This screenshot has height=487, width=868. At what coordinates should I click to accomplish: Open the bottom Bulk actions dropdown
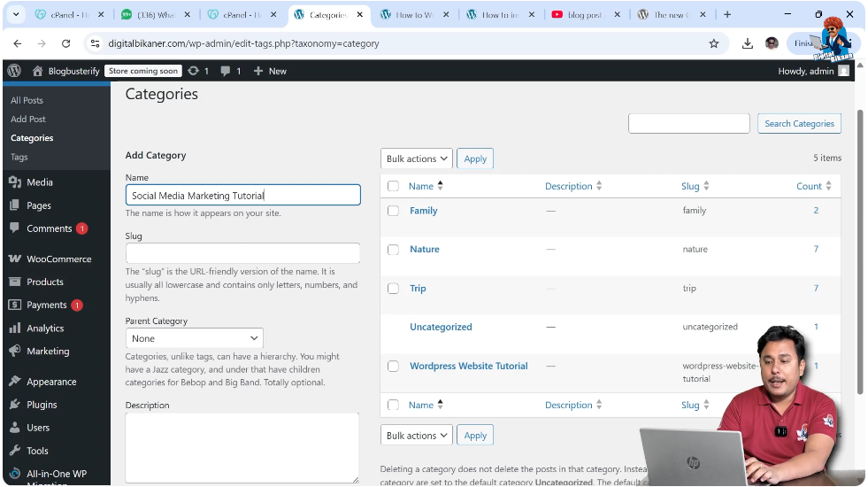416,436
